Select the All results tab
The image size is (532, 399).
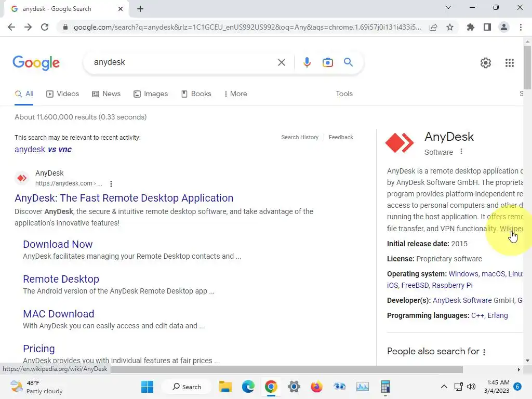(24, 94)
